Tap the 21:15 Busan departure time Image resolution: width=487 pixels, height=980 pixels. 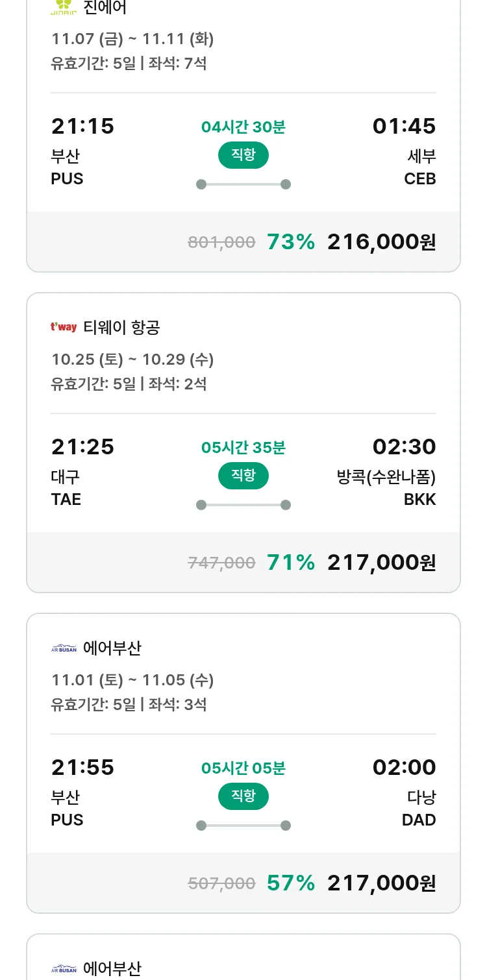tap(82, 126)
